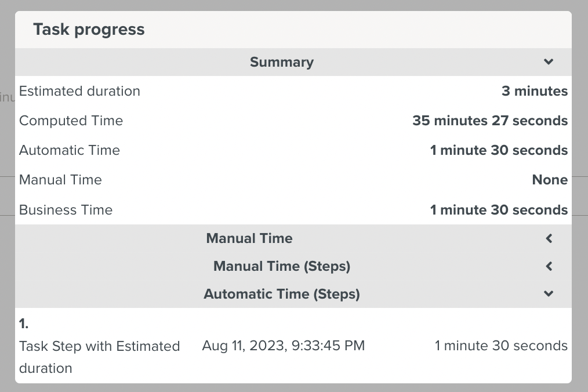
Task: Click the Manual Time value None
Action: click(x=550, y=180)
